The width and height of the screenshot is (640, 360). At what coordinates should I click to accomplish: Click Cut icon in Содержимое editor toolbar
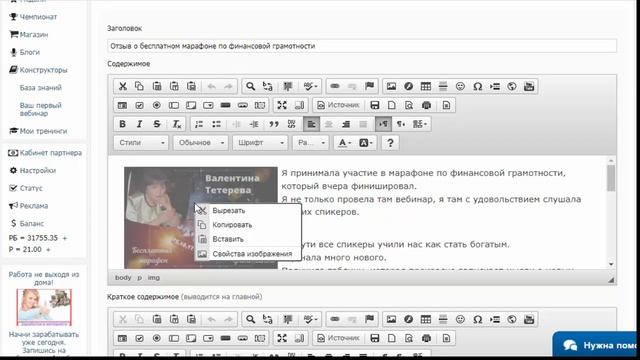click(x=122, y=86)
